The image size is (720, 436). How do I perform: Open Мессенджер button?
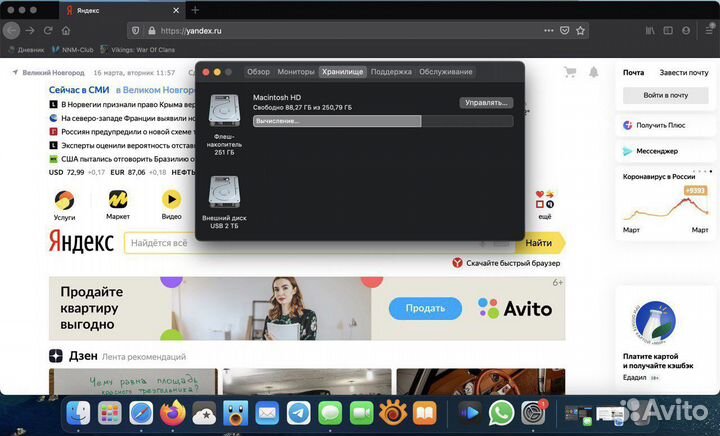[x=665, y=151]
